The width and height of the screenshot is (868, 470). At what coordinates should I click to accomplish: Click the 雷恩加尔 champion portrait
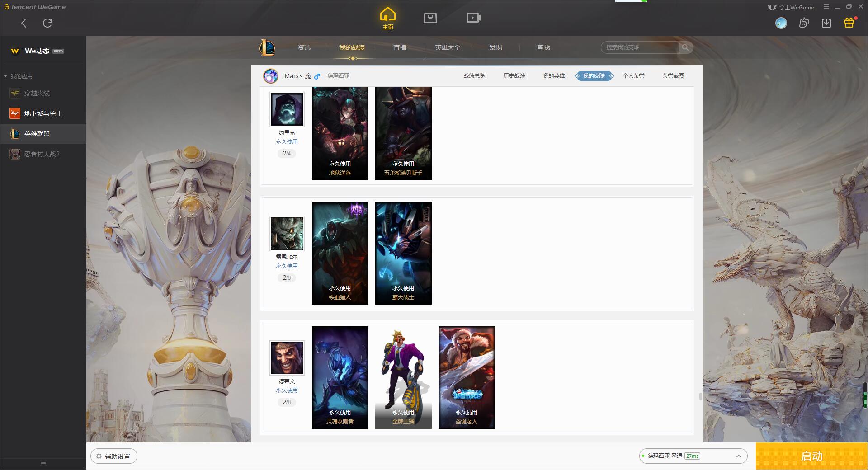pyautogui.click(x=287, y=234)
